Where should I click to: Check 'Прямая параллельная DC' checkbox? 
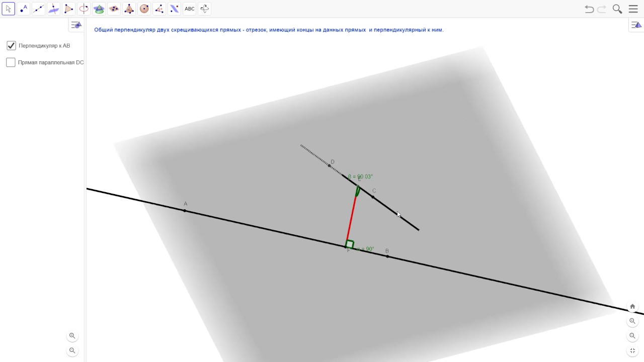click(x=11, y=62)
